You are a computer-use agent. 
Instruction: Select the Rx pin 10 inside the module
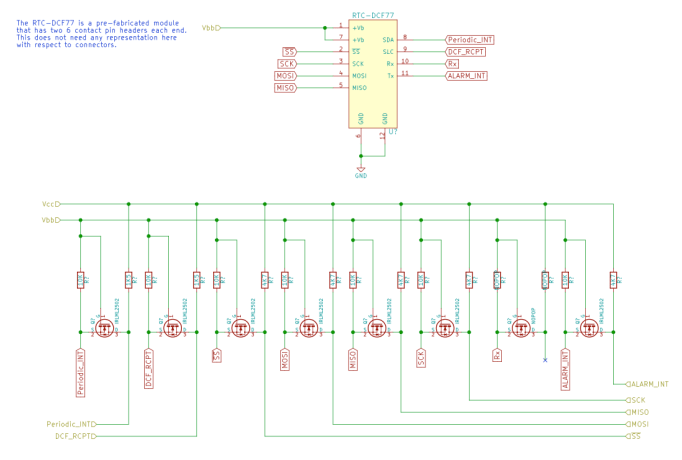click(x=390, y=63)
